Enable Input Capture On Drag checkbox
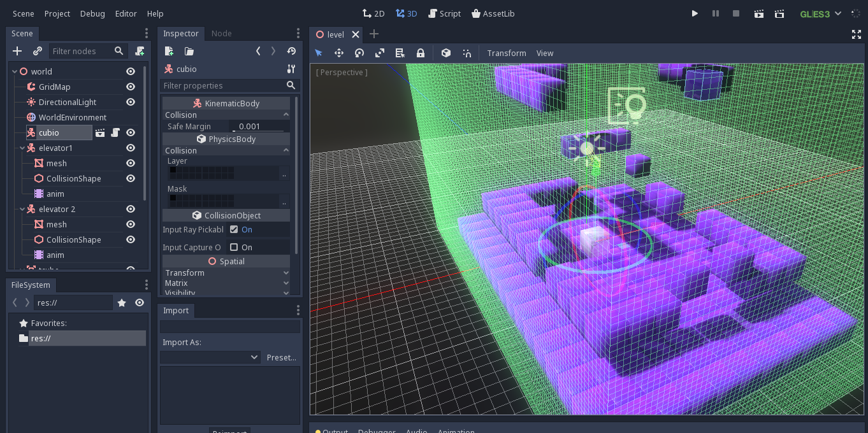 coord(234,247)
